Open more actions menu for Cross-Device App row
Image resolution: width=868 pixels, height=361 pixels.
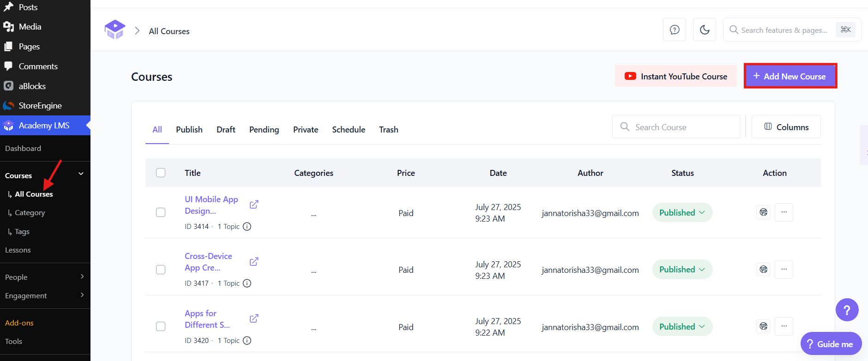(784, 269)
